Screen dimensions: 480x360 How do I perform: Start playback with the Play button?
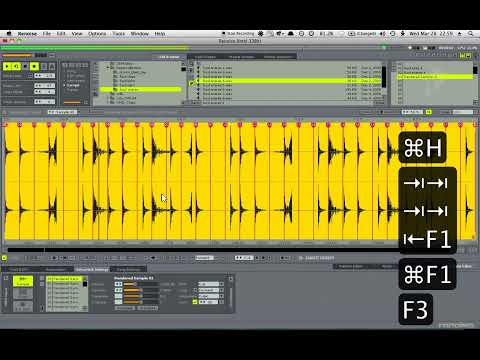pyautogui.click(x=7, y=66)
